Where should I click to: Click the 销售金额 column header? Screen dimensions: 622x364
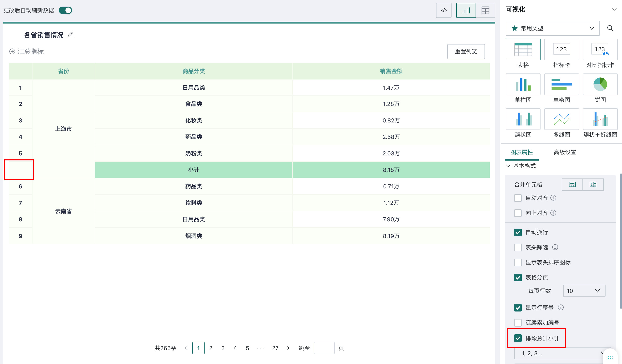(x=391, y=71)
